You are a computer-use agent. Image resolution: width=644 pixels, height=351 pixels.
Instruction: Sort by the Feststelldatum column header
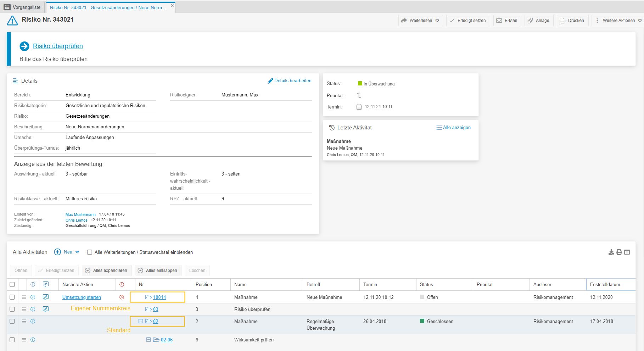point(605,284)
